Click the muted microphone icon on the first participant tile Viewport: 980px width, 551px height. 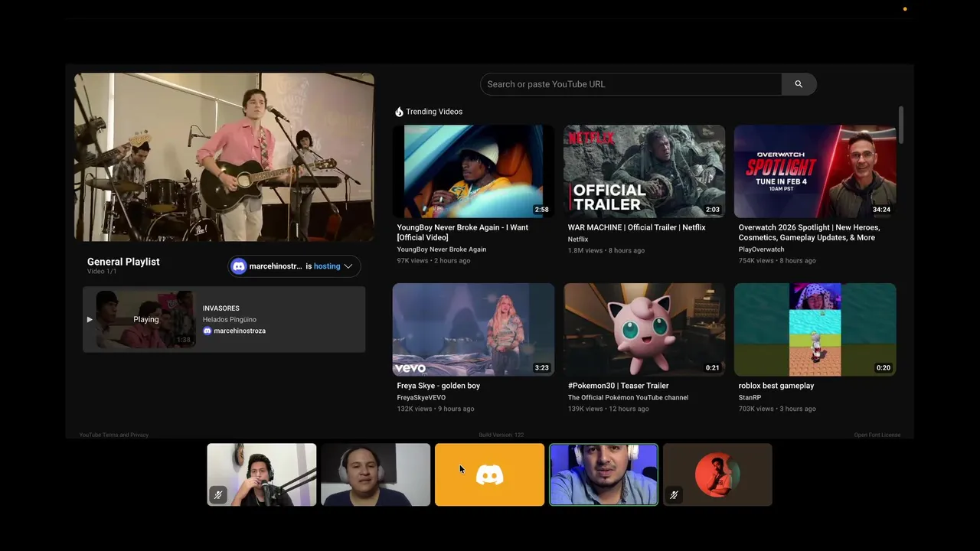point(217,495)
